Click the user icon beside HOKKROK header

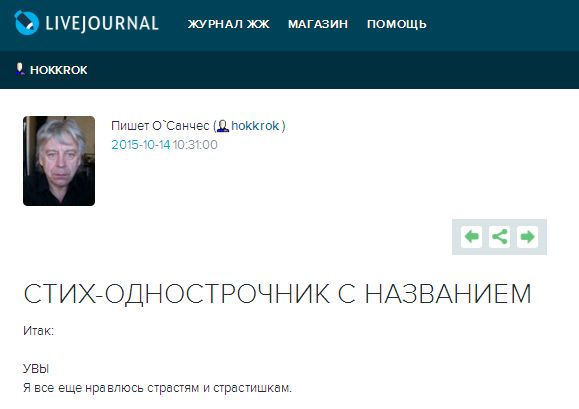click(x=20, y=69)
